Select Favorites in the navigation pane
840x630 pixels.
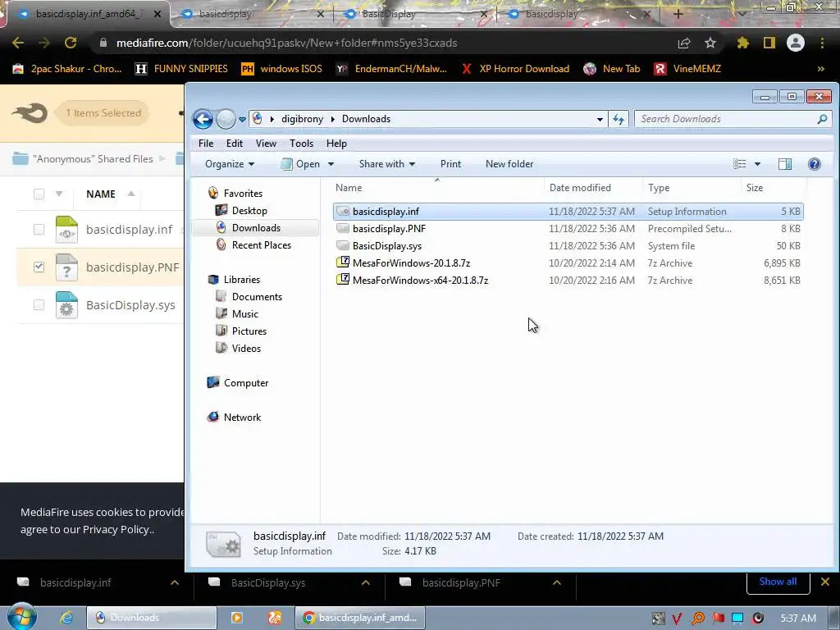tap(243, 194)
